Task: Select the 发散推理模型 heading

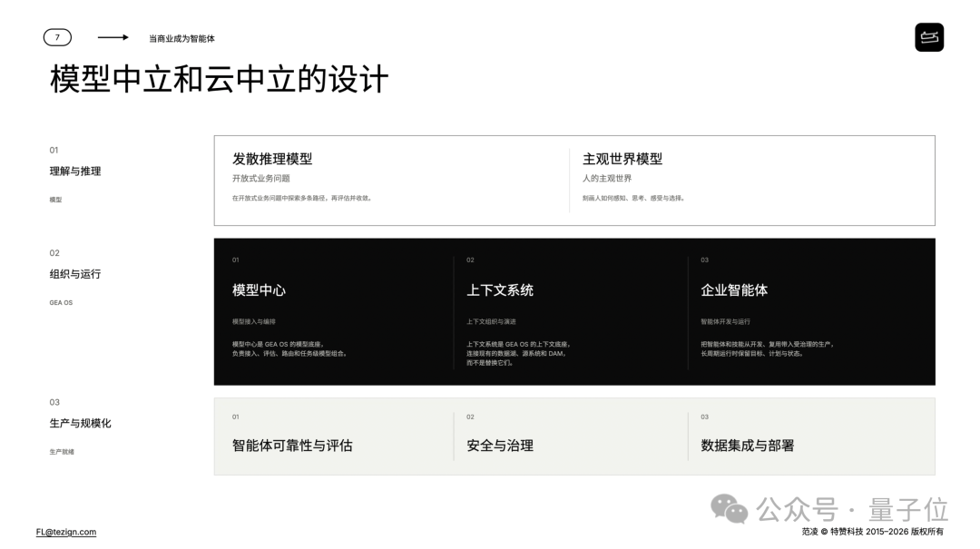Action: click(272, 159)
